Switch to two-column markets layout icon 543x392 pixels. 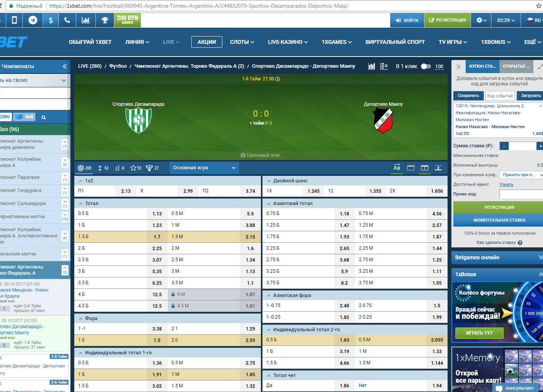pyautogui.click(x=424, y=168)
